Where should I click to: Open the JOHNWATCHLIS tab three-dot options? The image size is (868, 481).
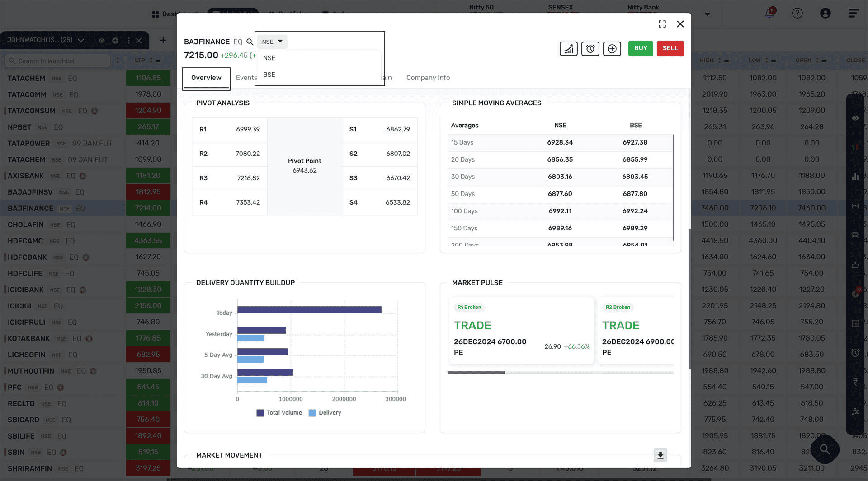click(129, 41)
